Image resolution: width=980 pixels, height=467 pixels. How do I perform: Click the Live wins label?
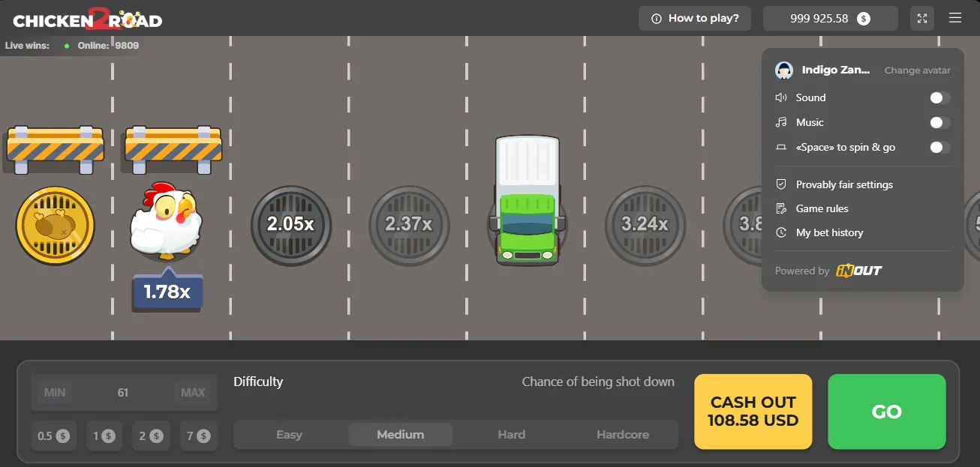(27, 46)
